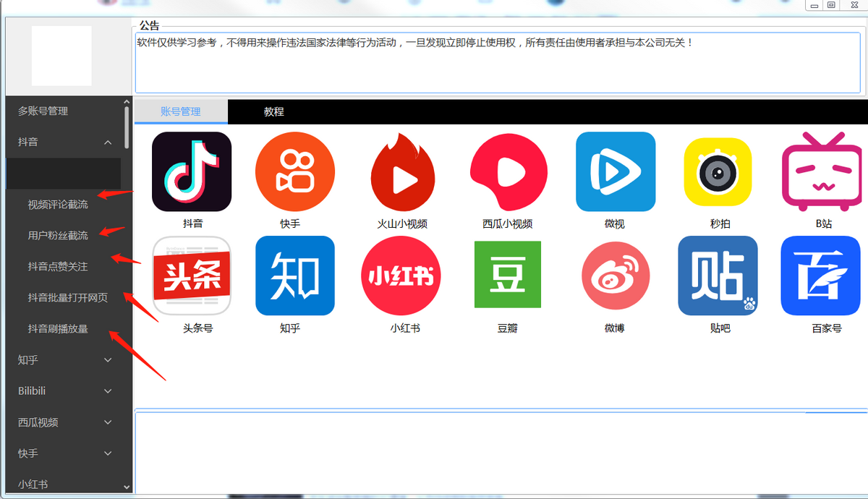Click the sidebar scrollbar thumb

point(127,127)
